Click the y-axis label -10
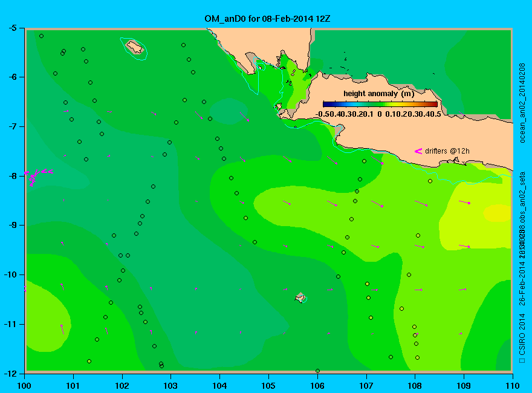Screen dimensions: 532x393 pos(10,274)
